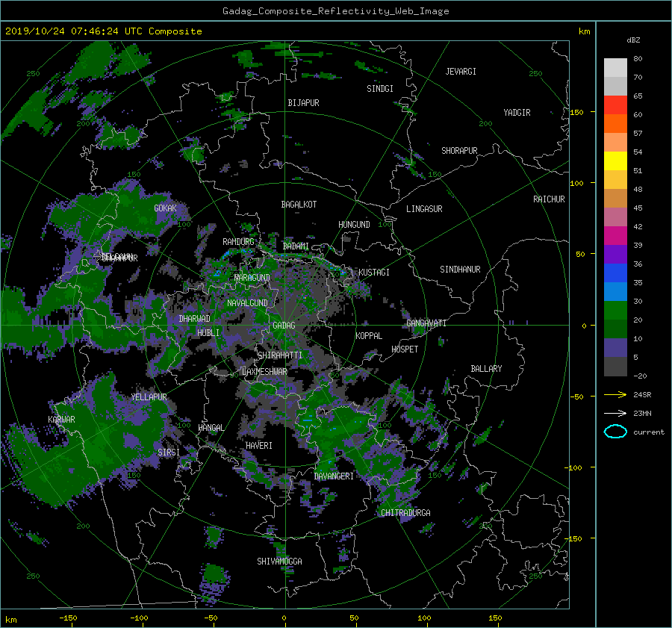Click the bright green 30 dBZ swatch

[x=615, y=310]
